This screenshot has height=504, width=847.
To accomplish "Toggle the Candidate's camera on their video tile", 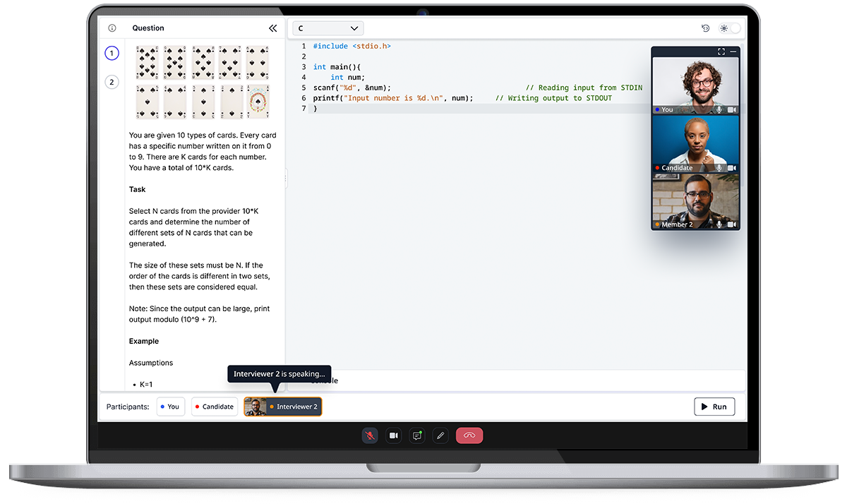I will coord(731,168).
